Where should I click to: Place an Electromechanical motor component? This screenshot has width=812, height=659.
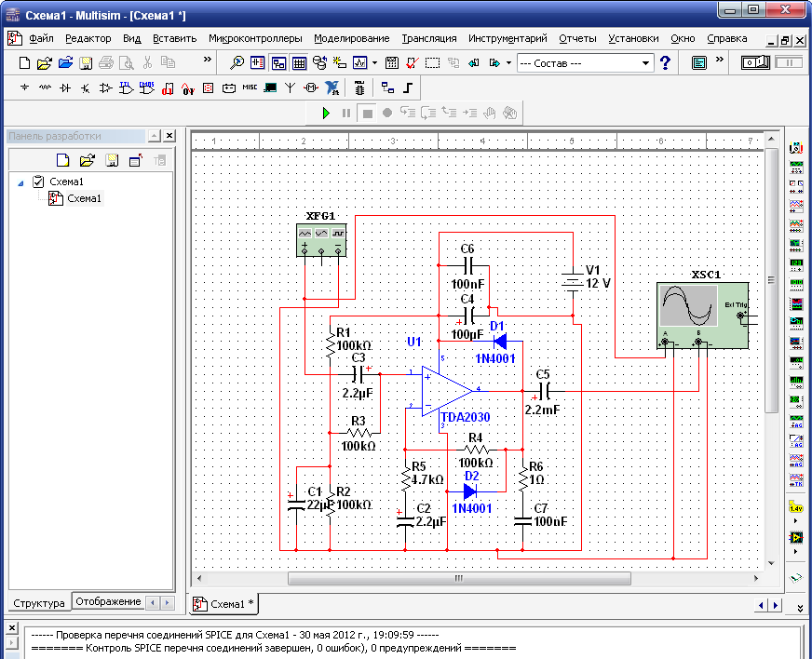click(311, 88)
